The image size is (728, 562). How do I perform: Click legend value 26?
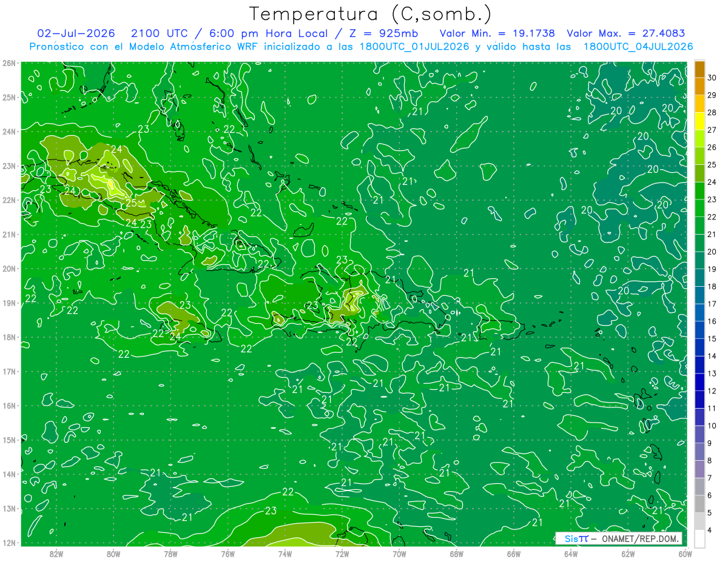pos(712,147)
